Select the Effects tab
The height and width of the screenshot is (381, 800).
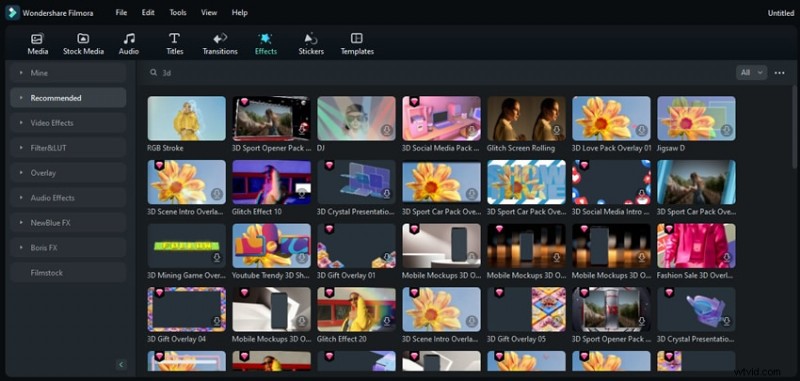click(x=266, y=44)
